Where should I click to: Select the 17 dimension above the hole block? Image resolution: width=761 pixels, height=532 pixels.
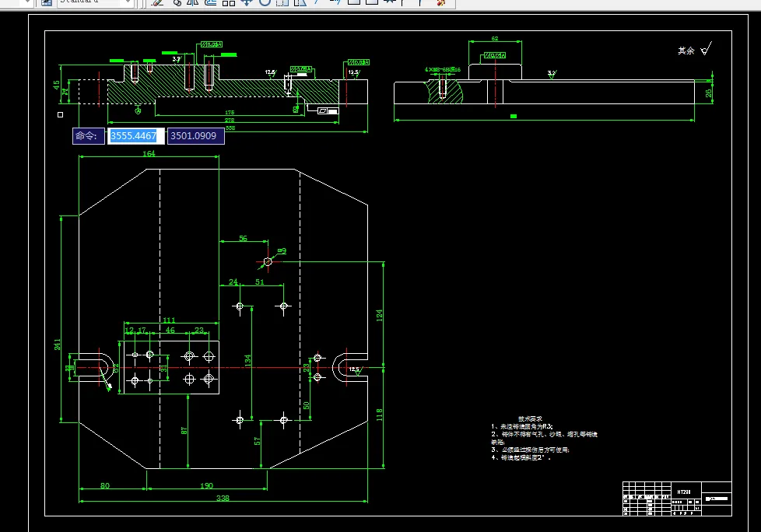point(142,331)
